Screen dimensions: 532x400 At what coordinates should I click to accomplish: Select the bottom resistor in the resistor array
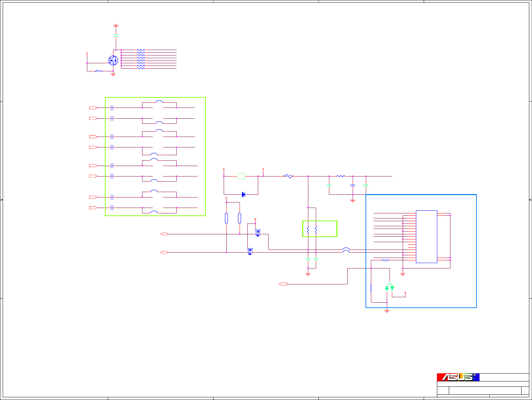[x=141, y=68]
